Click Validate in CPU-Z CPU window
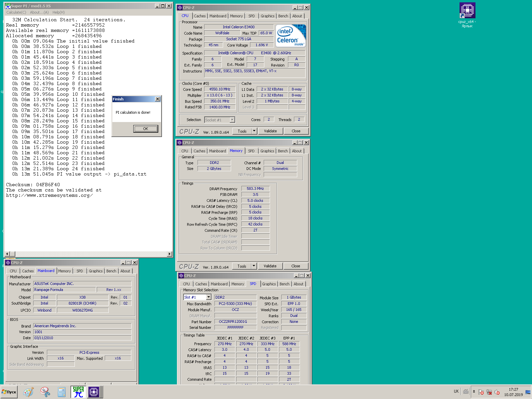Screen dimensions: 532x399 pos(270,131)
